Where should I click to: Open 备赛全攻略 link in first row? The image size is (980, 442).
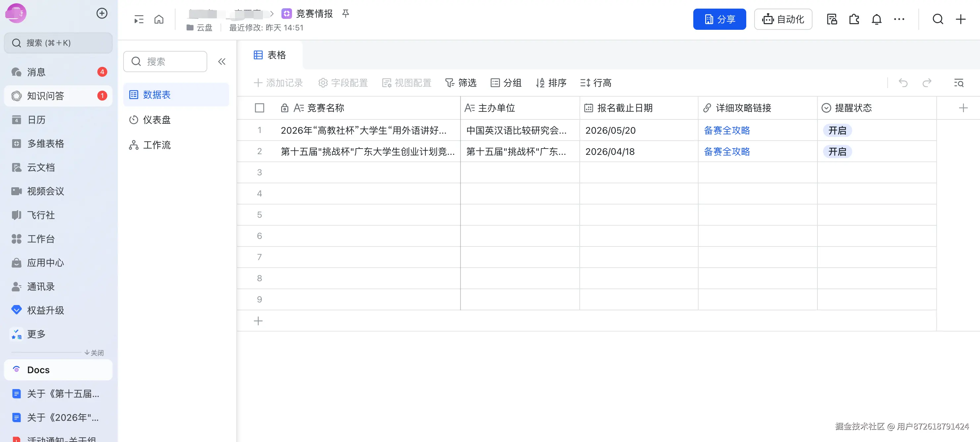pos(727,130)
